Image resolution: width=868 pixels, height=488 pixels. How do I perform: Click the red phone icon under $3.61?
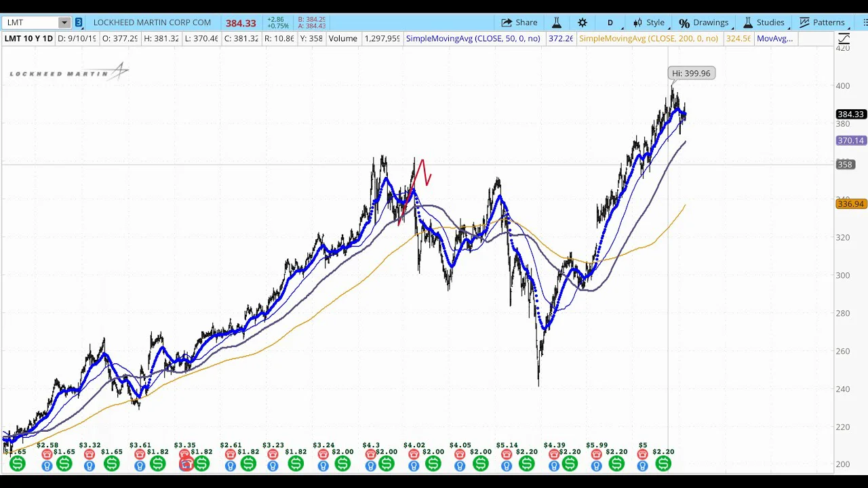pos(140,455)
